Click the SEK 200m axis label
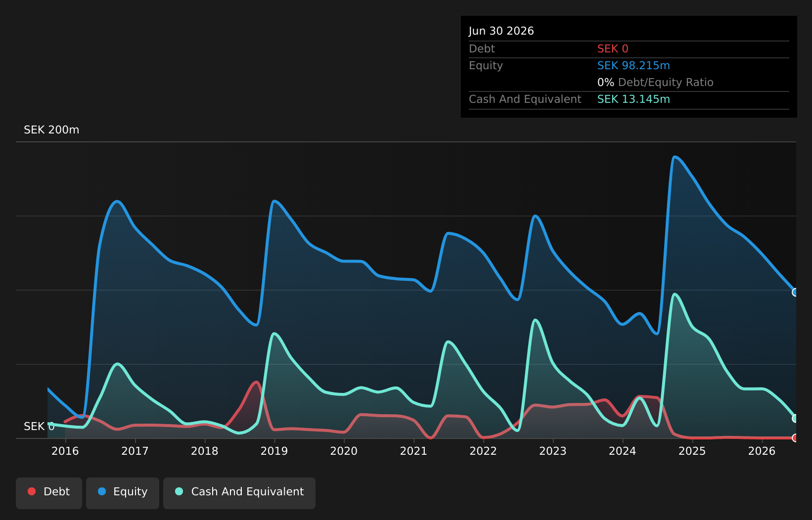This screenshot has width=812, height=520. [51, 130]
